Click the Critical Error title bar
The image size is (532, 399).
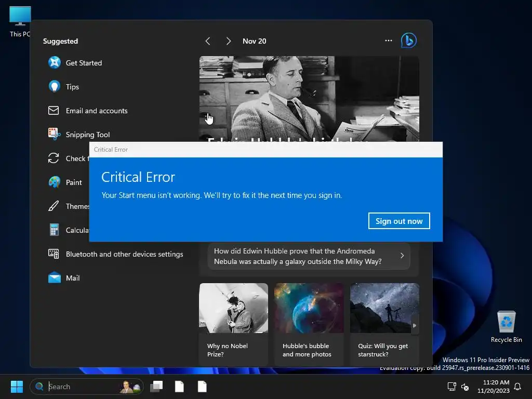tap(265, 150)
